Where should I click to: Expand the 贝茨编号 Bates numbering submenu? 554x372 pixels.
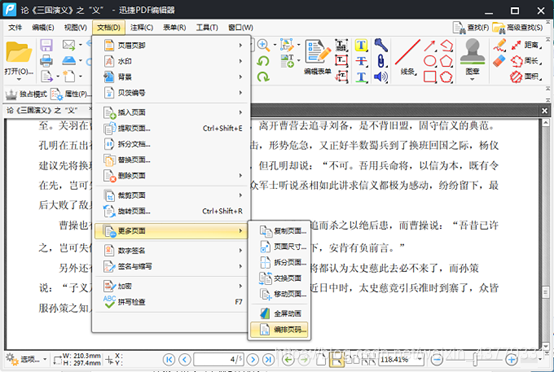click(x=171, y=93)
